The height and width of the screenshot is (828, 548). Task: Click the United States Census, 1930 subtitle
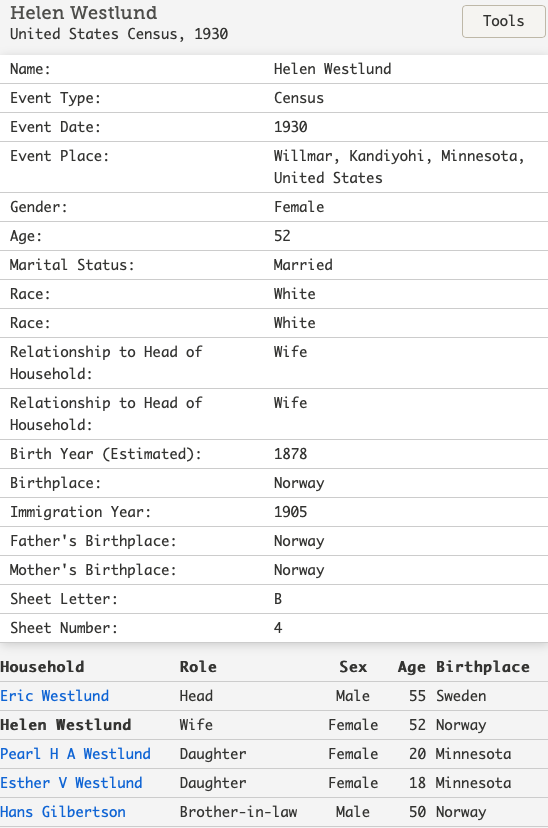[x=119, y=34]
